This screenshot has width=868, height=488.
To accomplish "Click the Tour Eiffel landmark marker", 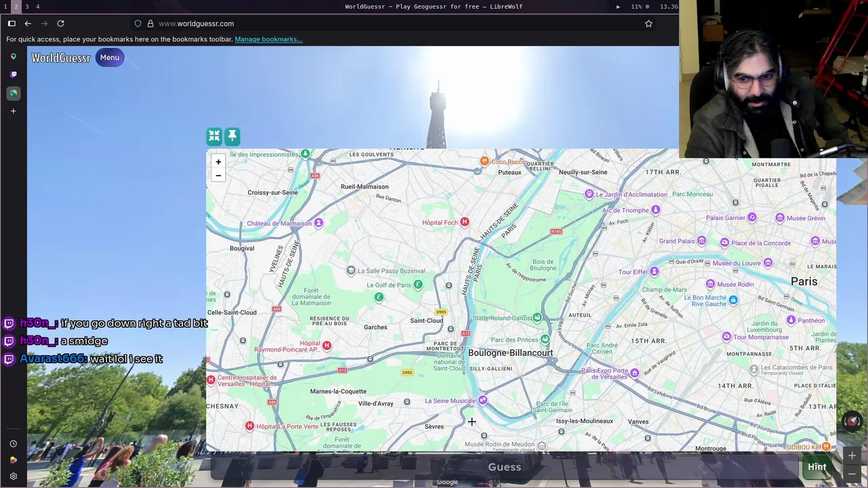I will click(654, 272).
